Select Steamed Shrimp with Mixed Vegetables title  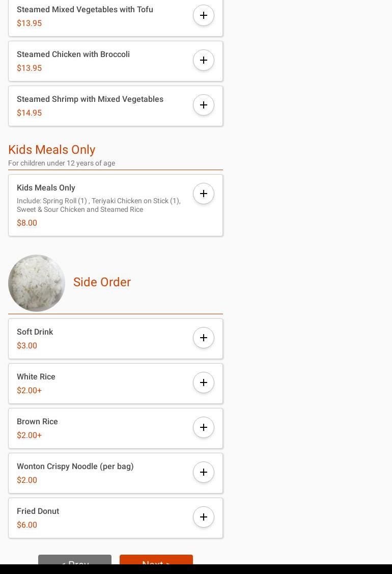[90, 99]
